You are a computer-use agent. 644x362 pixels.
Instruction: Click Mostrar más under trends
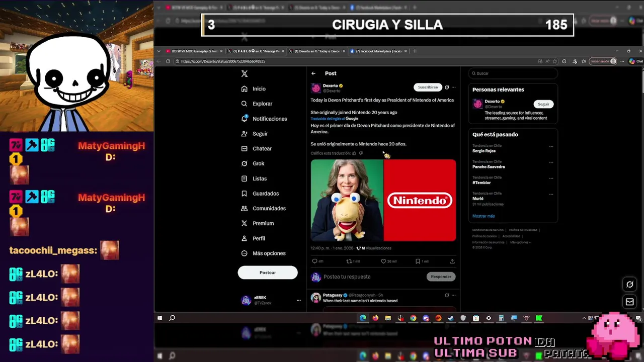coord(484,216)
